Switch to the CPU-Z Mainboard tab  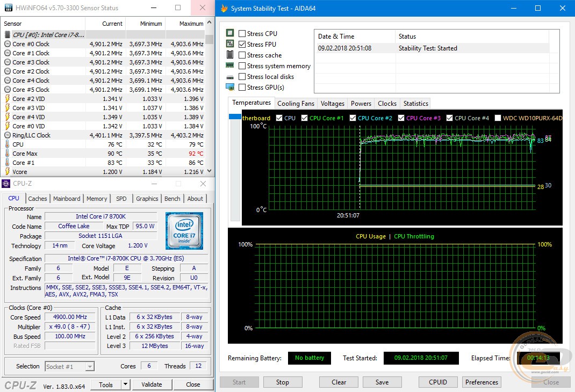point(67,199)
